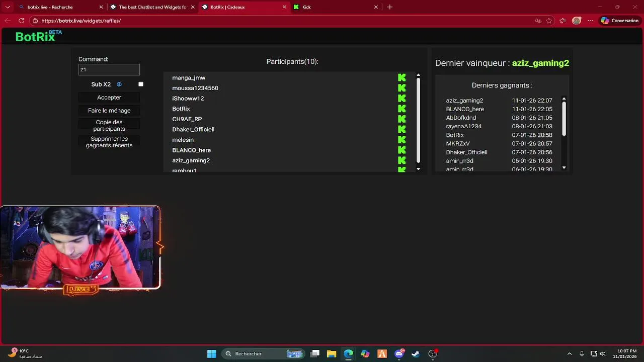644x362 pixels.
Task: Click the Kick icon next to BLANCO_here participant
Action: pyautogui.click(x=401, y=150)
